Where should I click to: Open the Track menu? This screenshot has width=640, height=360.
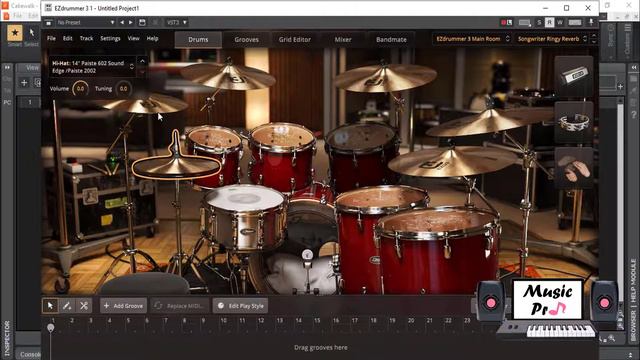(86, 38)
